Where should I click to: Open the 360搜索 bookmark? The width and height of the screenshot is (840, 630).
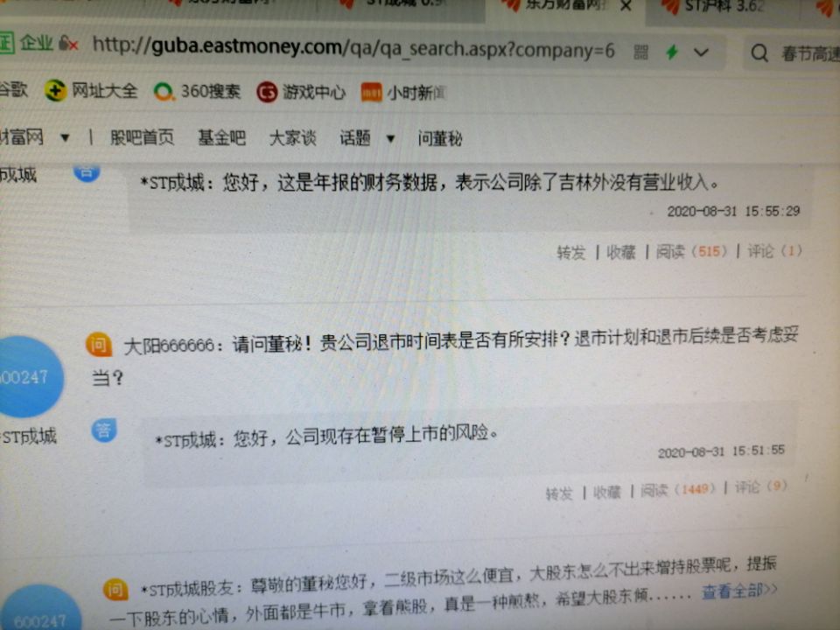point(197,92)
